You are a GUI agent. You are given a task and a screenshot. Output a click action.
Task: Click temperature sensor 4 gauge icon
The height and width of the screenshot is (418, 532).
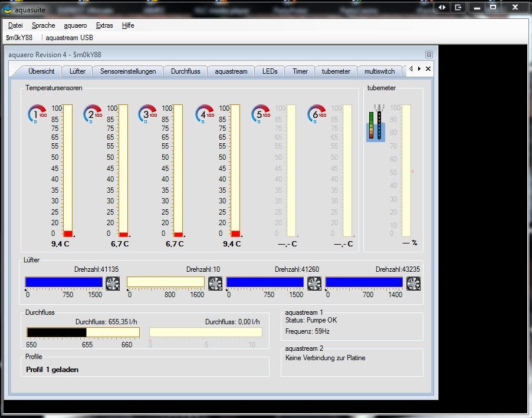205,114
